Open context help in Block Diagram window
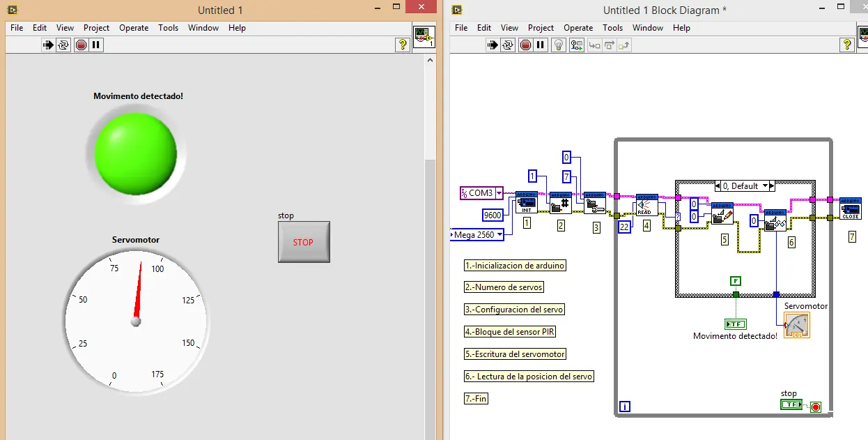Viewport: 868px width, 440px height. click(x=847, y=45)
